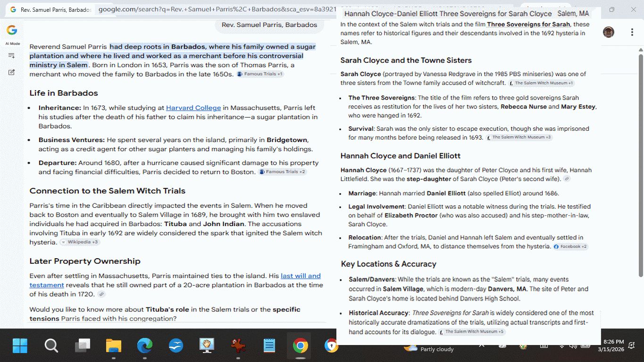Click the link icon after 'death in 1720'

[x=101, y=294]
